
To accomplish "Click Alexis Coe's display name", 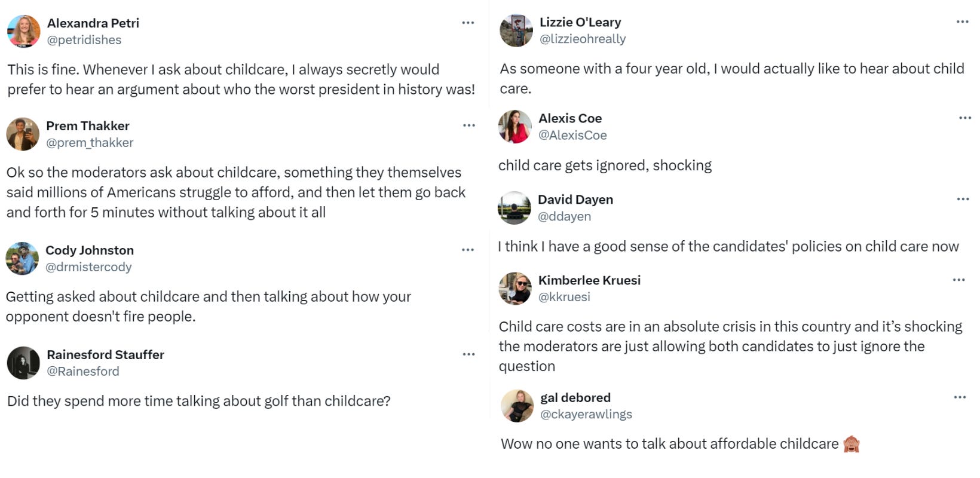I will pyautogui.click(x=569, y=118).
